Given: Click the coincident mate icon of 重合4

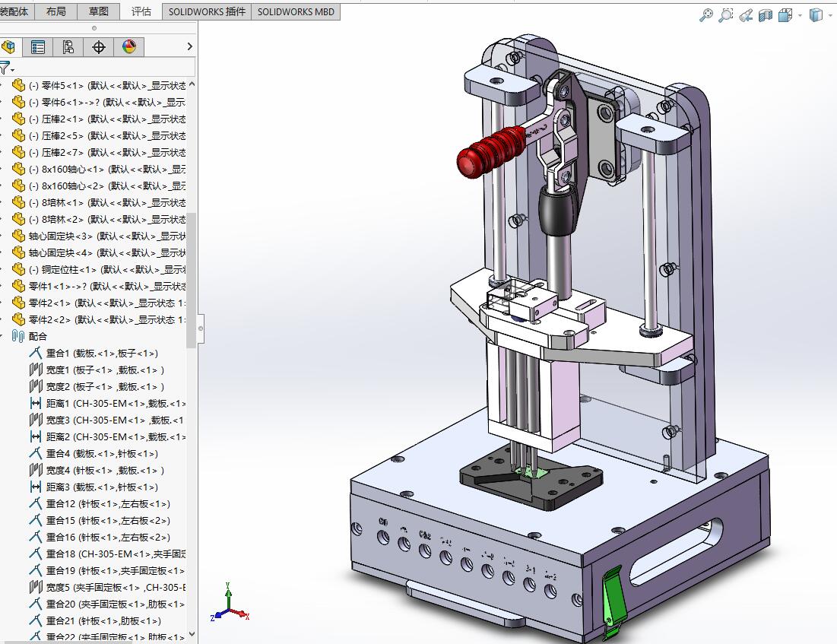Looking at the screenshot, I should (36, 453).
